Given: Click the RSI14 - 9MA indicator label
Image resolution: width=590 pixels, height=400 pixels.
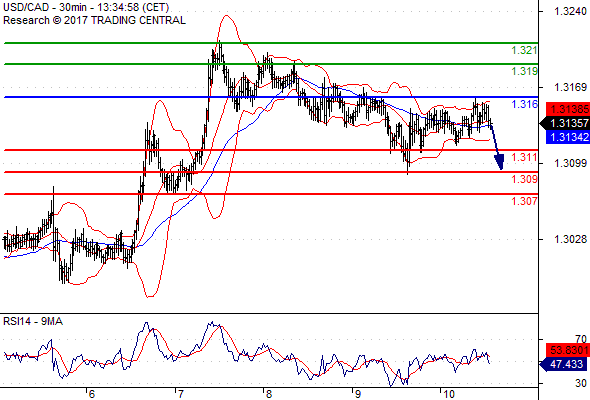Looking at the screenshot, I should tap(33, 321).
